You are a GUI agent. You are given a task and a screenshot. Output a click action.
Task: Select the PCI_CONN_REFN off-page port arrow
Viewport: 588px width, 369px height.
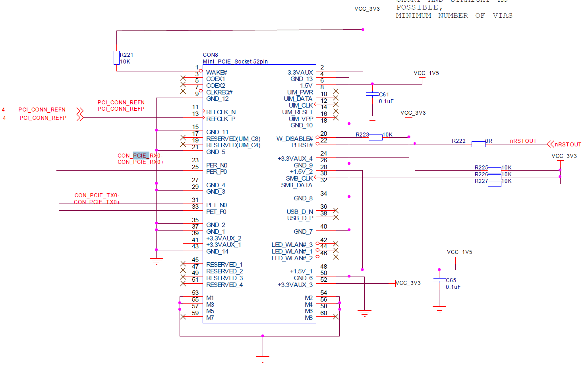pyautogui.click(x=80, y=111)
